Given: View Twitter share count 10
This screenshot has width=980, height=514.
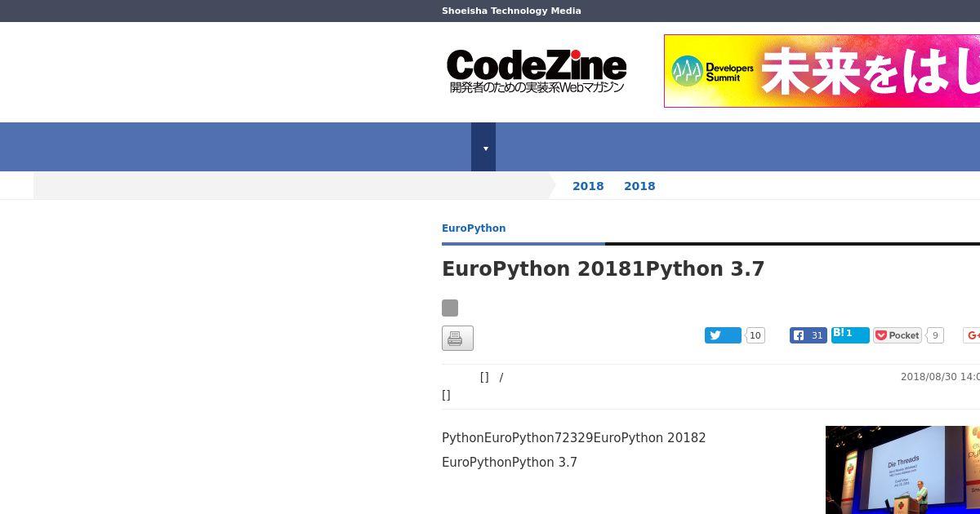Looking at the screenshot, I should click(x=755, y=335).
